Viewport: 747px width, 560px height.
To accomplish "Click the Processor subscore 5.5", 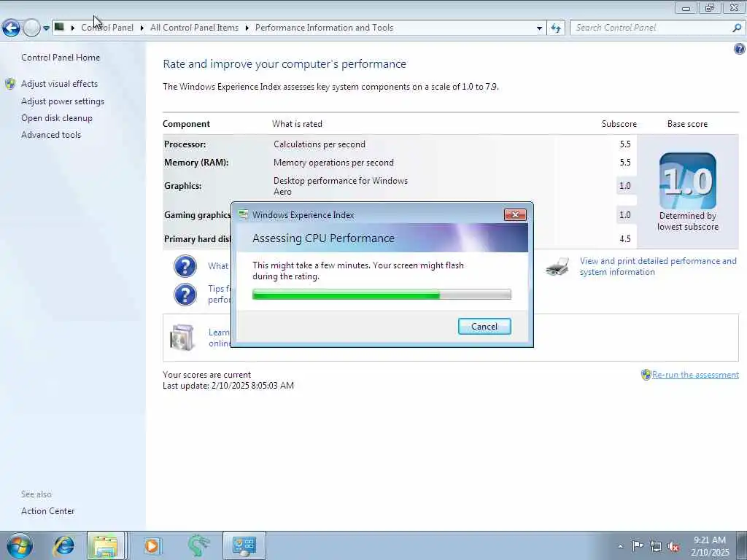I will point(625,144).
